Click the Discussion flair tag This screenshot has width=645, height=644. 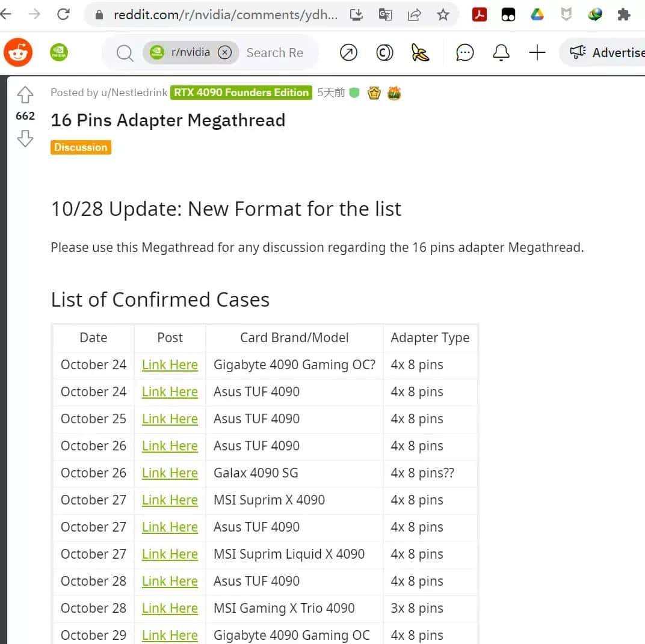coord(81,147)
